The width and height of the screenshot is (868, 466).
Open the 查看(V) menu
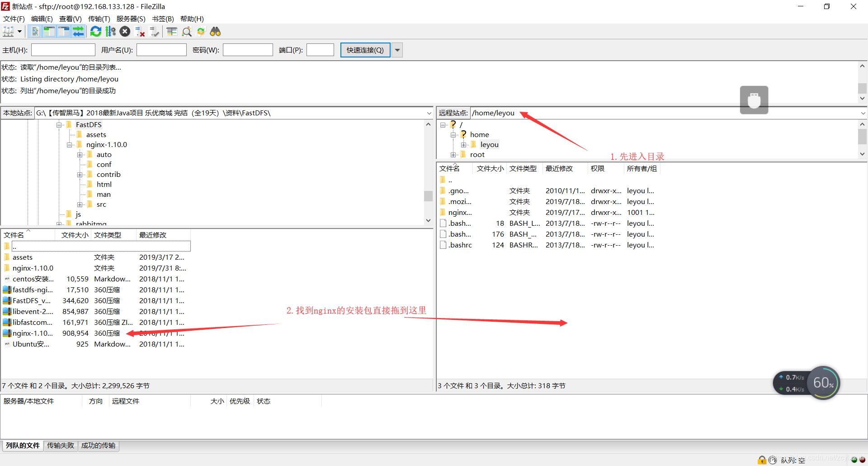coord(71,19)
